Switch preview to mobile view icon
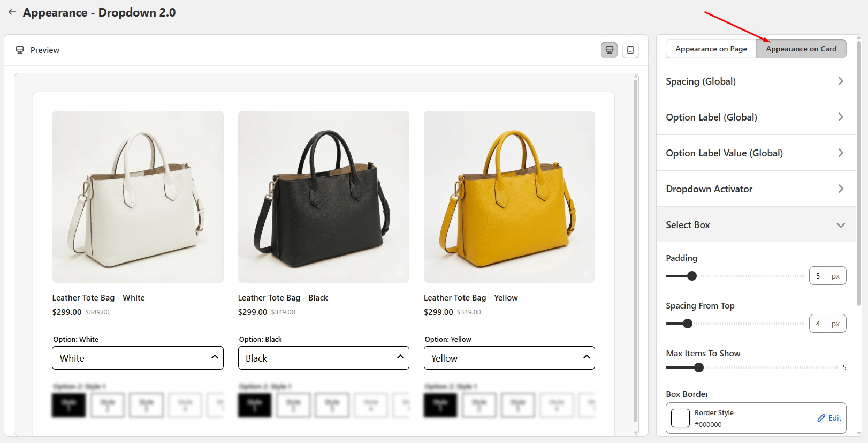Screen dimensions: 868x443 coord(630,50)
